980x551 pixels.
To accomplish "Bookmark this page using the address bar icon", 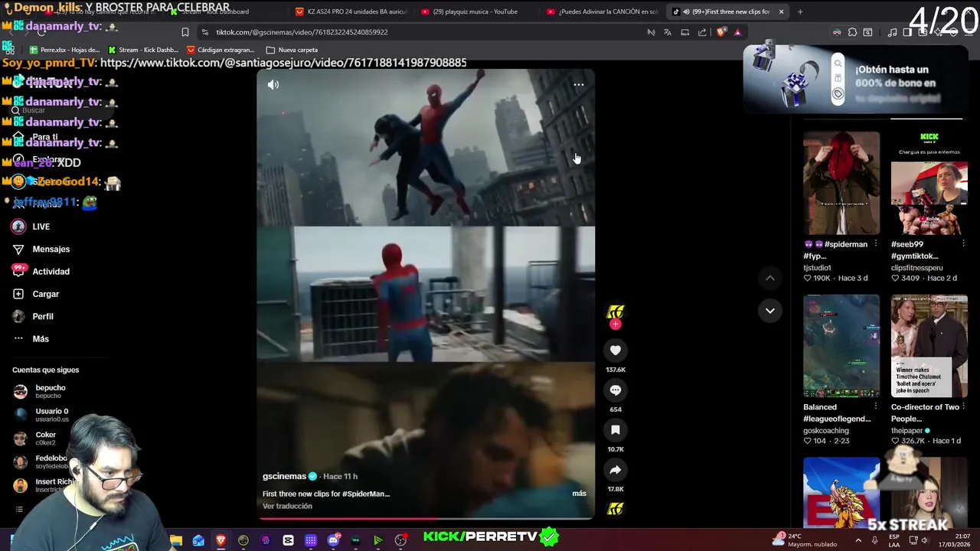I will [185, 32].
